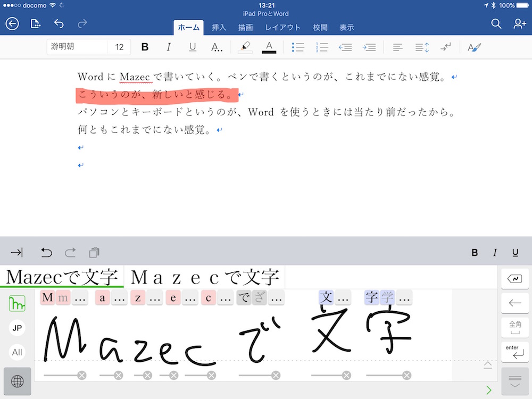Choose the wide-spaced 'M a z e c で文字' candidate
532x399 pixels.
click(x=205, y=277)
